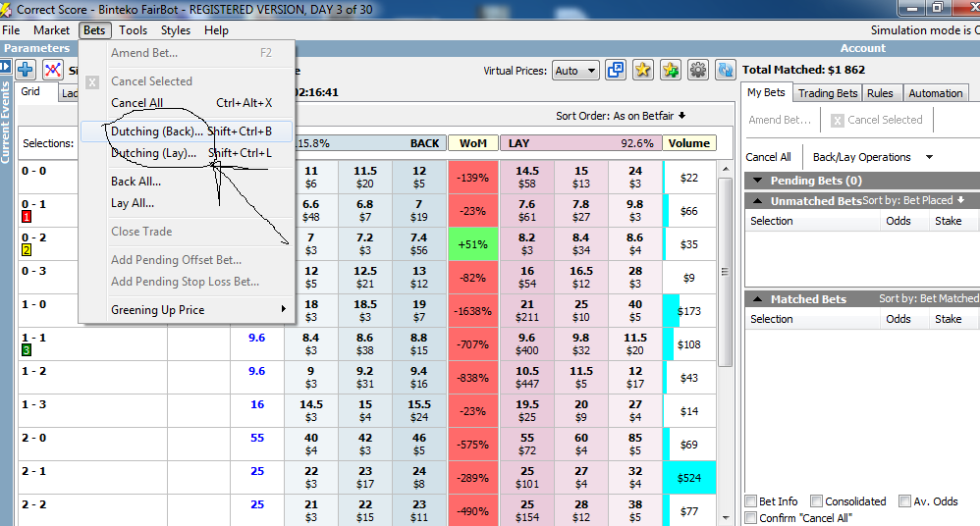The height and width of the screenshot is (526, 980).
Task: Click red -139% WoM cell for 0 - 0
Action: point(473,178)
